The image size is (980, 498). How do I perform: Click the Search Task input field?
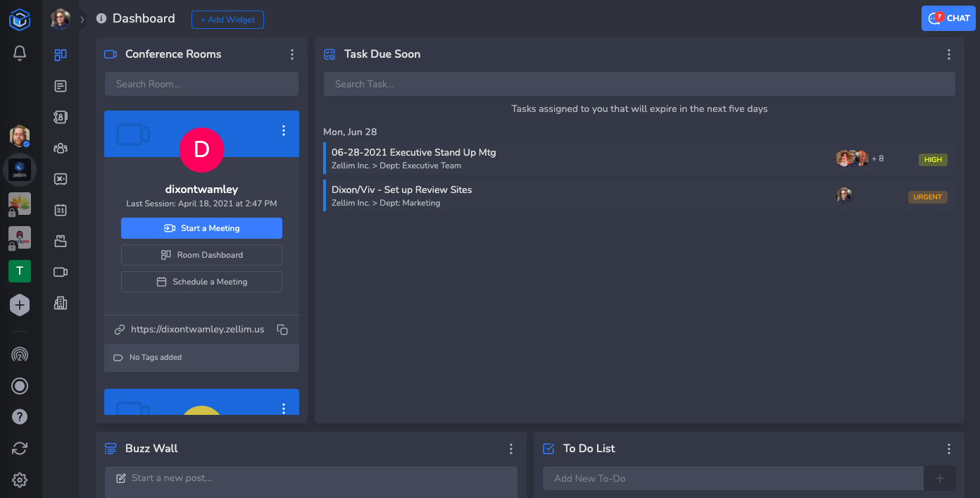click(x=639, y=84)
